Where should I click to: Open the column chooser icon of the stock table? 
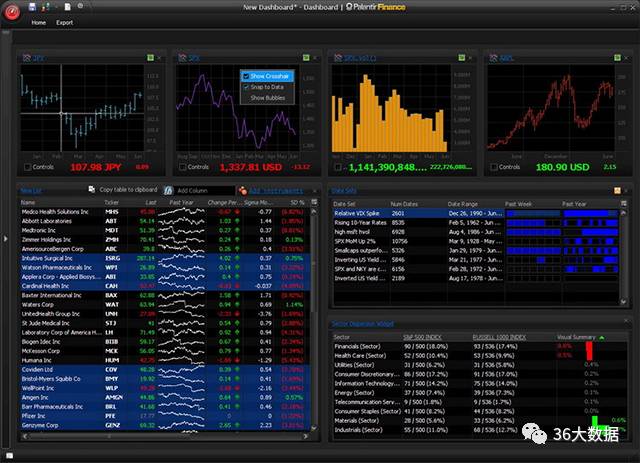click(x=314, y=202)
